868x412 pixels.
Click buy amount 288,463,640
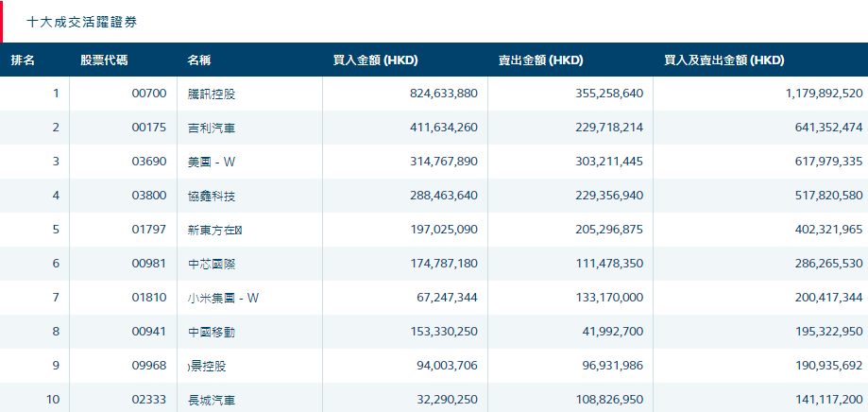(x=443, y=196)
